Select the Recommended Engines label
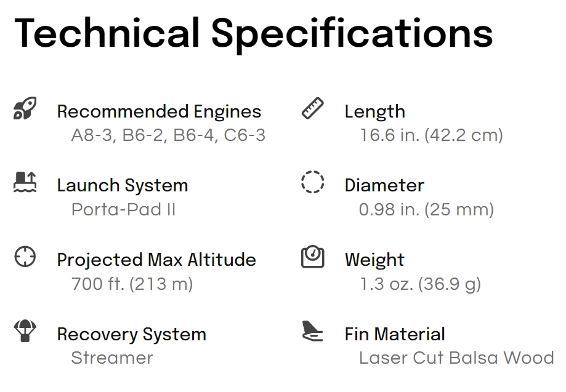Screen dimensions: 566x392 159,111
